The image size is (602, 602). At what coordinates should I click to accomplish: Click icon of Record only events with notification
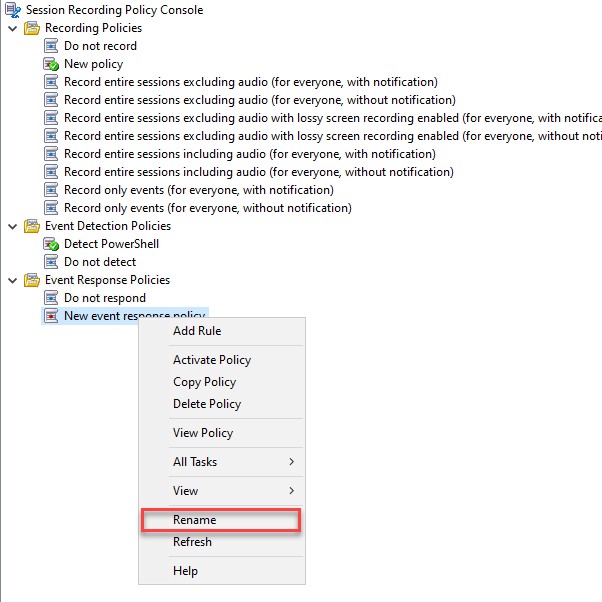[x=51, y=190]
